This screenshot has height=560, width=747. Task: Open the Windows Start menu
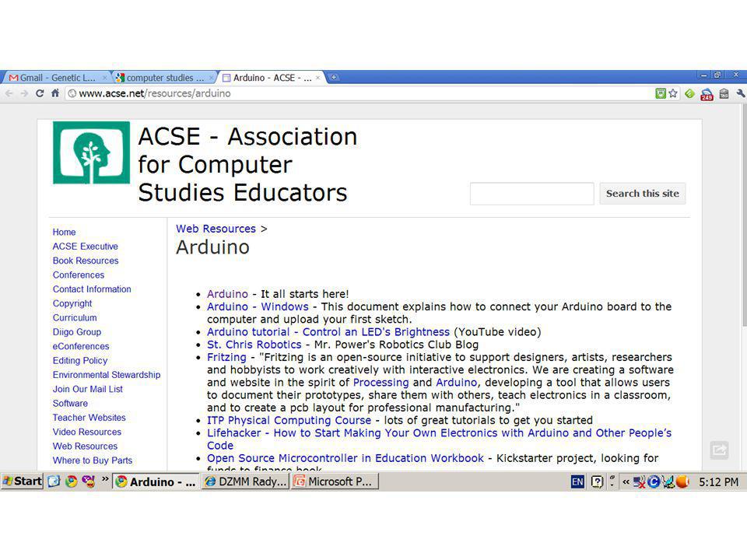[23, 481]
